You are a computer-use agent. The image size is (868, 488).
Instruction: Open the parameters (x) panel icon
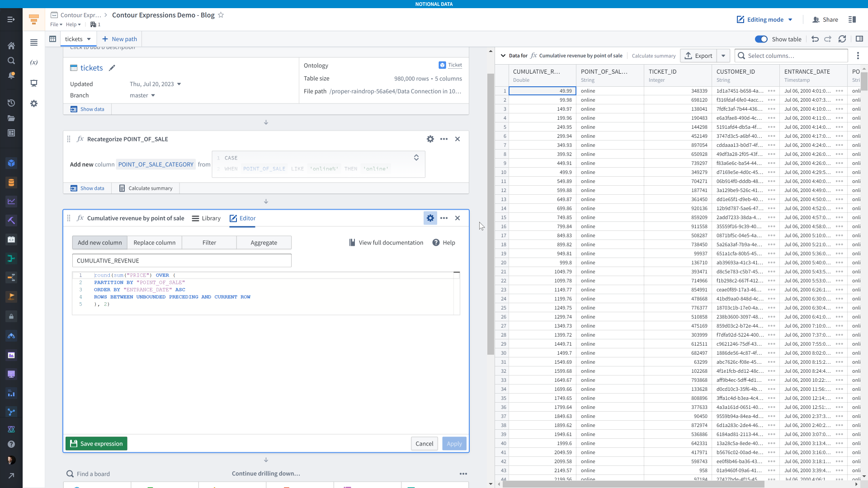pyautogui.click(x=34, y=62)
